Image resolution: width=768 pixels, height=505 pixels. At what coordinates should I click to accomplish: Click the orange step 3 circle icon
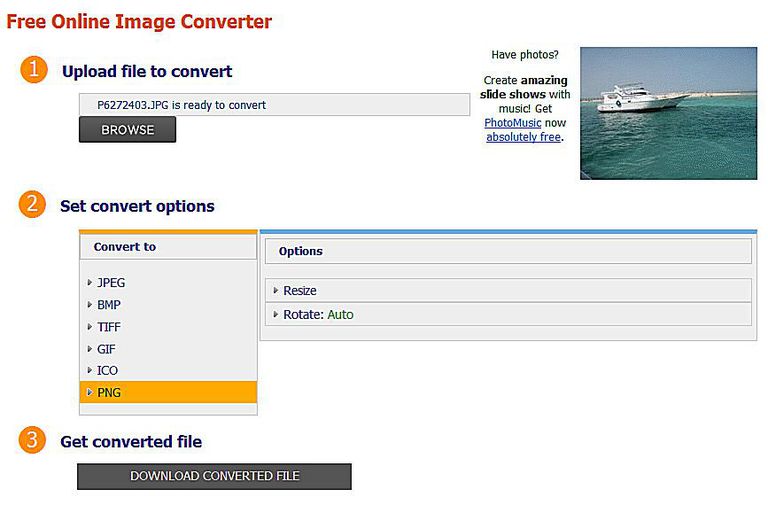[x=32, y=440]
